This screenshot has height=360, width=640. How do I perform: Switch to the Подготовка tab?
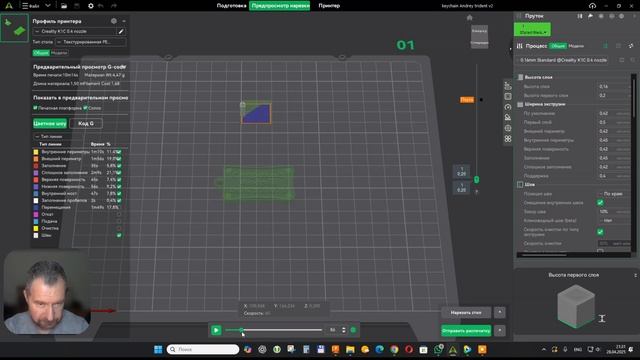[x=231, y=6]
